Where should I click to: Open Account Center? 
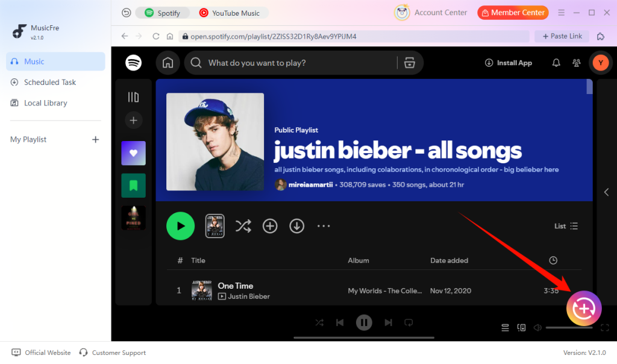430,13
